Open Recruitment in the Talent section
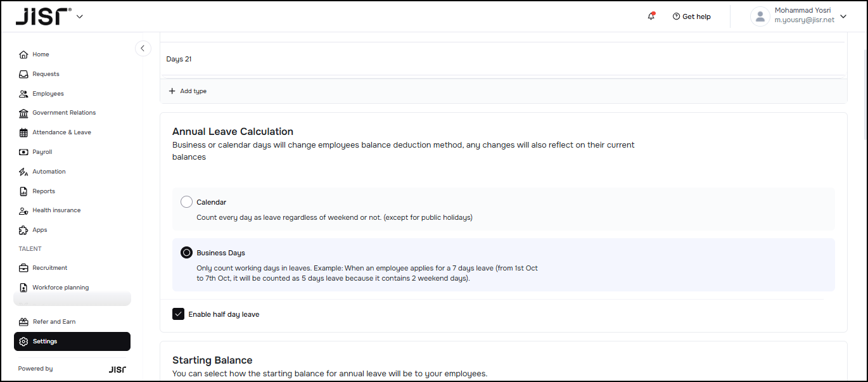 pos(49,268)
